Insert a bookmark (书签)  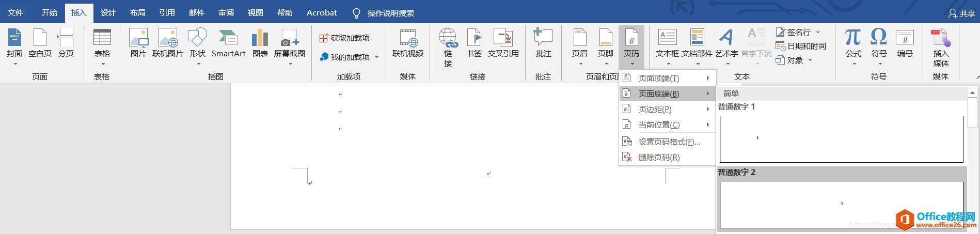click(x=473, y=43)
